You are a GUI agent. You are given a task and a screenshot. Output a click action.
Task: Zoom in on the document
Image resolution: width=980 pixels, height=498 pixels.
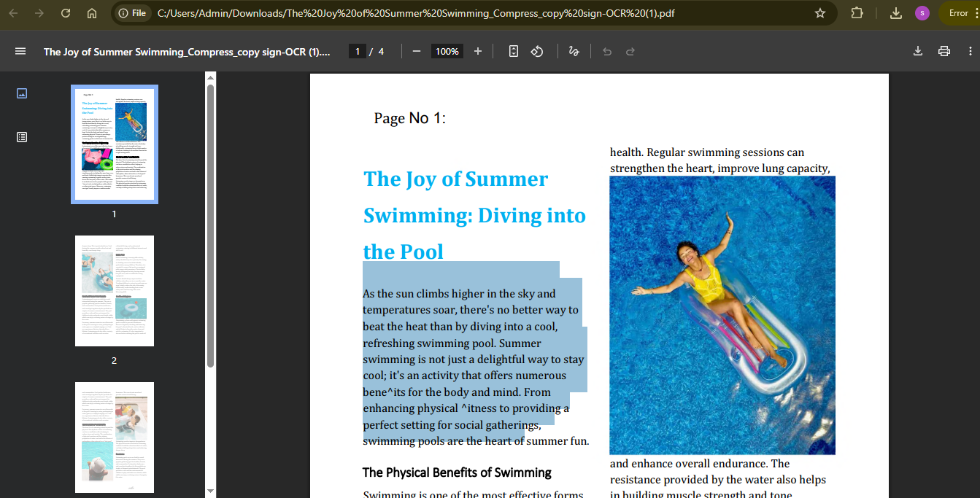tap(477, 51)
